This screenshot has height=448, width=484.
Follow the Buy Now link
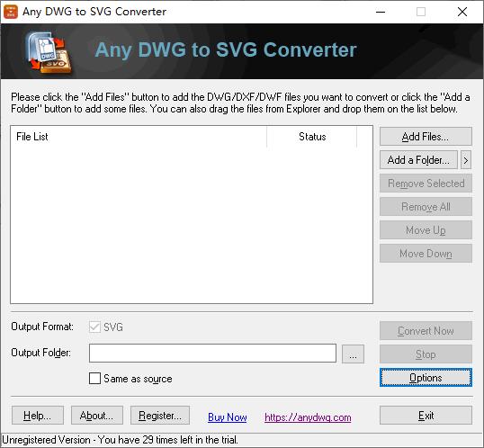point(228,417)
